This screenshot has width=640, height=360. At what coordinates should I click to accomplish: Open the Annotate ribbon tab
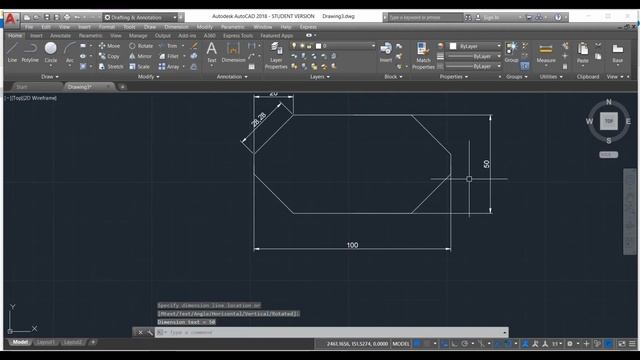click(x=60, y=36)
